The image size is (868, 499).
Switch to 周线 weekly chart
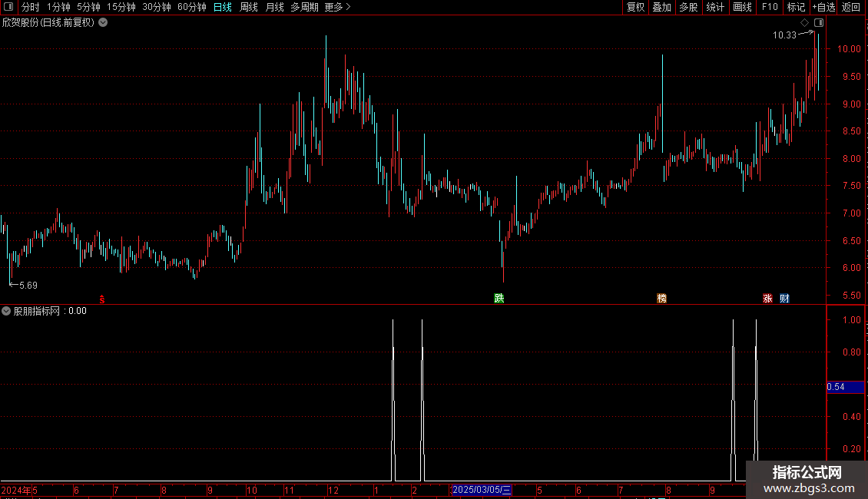pos(249,7)
